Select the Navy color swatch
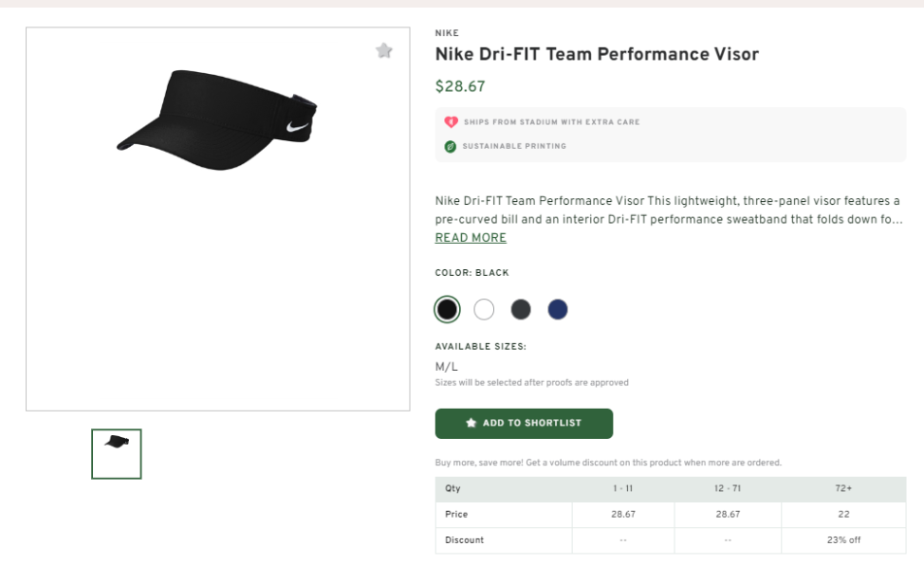 pos(558,308)
